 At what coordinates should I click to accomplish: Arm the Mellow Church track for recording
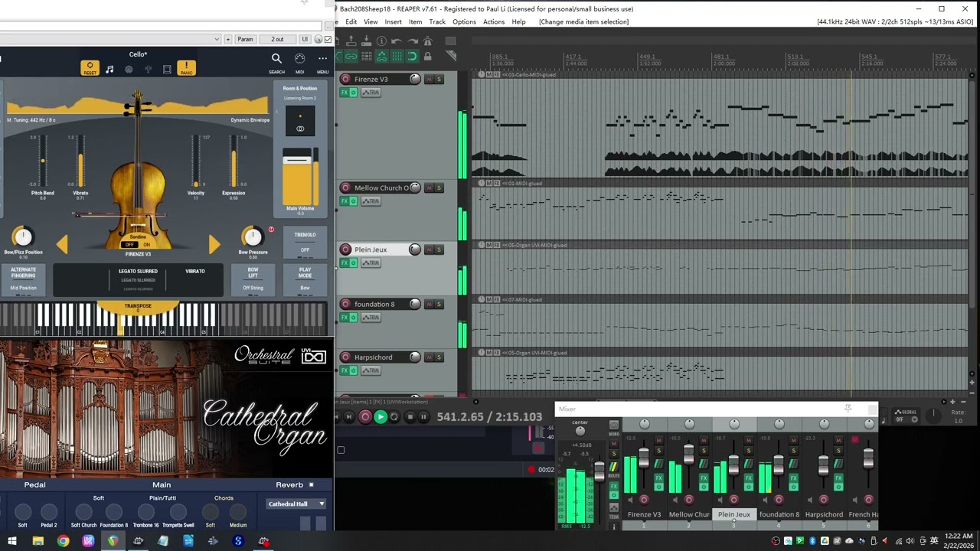(345, 187)
